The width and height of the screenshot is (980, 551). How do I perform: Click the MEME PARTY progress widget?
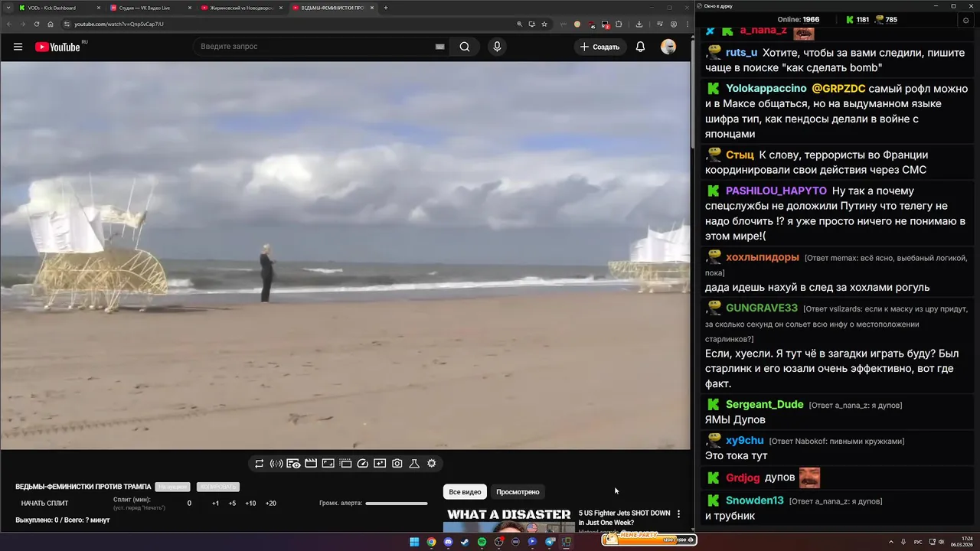click(x=648, y=539)
